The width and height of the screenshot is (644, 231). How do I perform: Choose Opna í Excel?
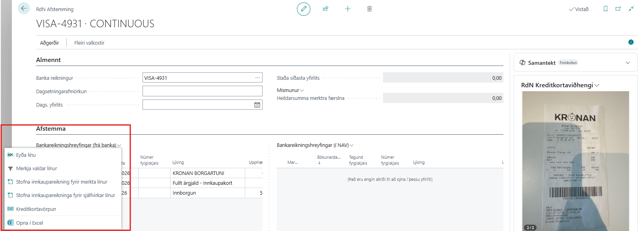(x=63, y=223)
